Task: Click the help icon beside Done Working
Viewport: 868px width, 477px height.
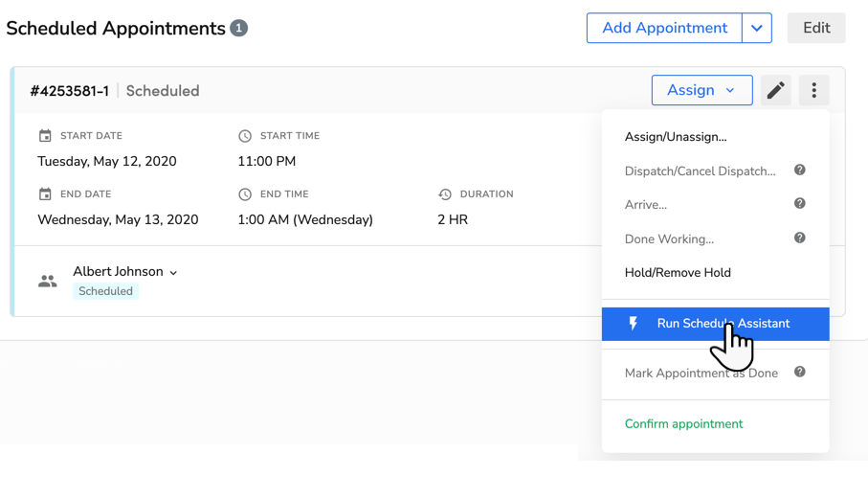Action: tap(799, 238)
